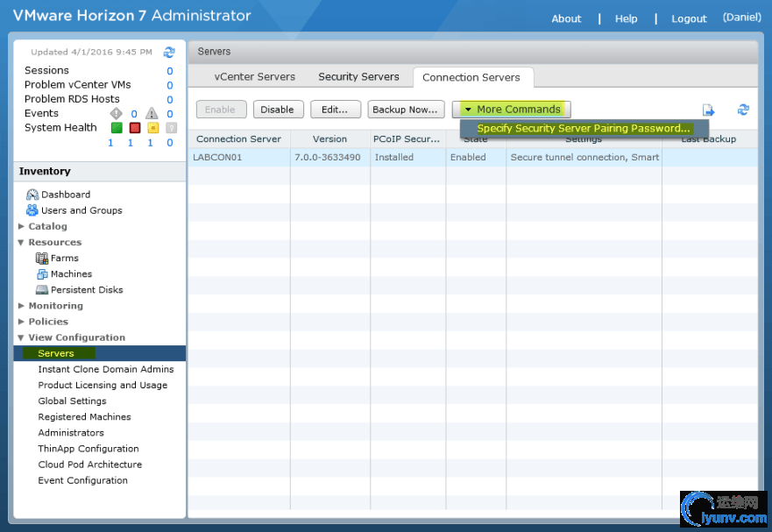
Task: Click the yellow System Health indicator
Action: click(153, 128)
